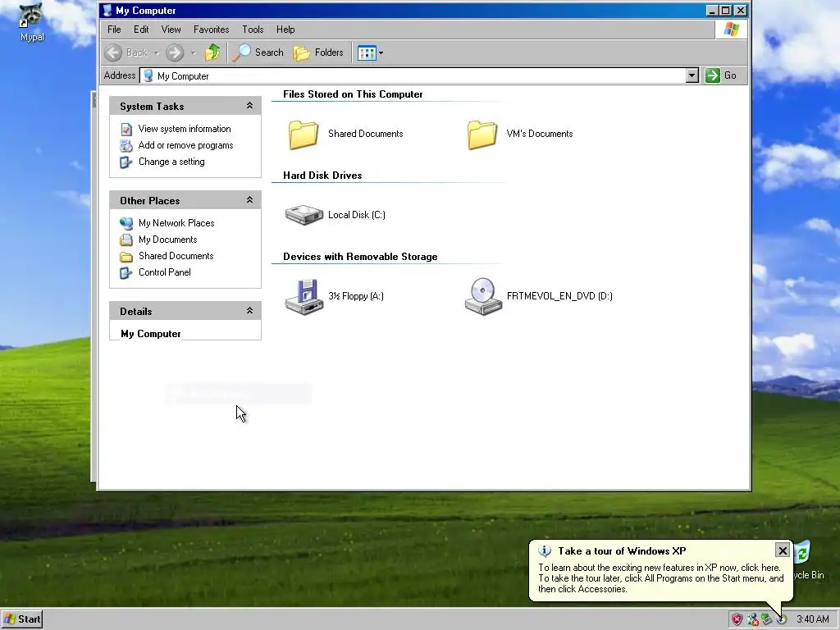Click the Search magnifier toolbar button
The image size is (840, 630).
click(x=258, y=52)
